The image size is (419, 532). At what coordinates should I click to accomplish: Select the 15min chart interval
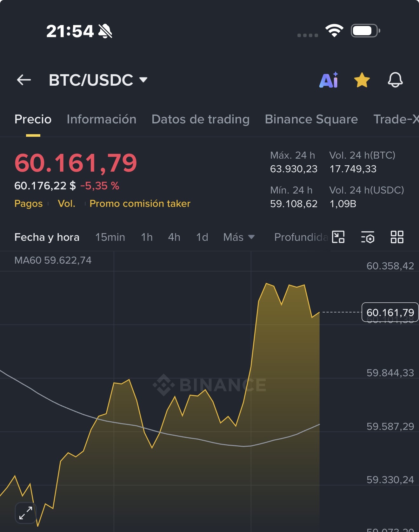pos(110,237)
